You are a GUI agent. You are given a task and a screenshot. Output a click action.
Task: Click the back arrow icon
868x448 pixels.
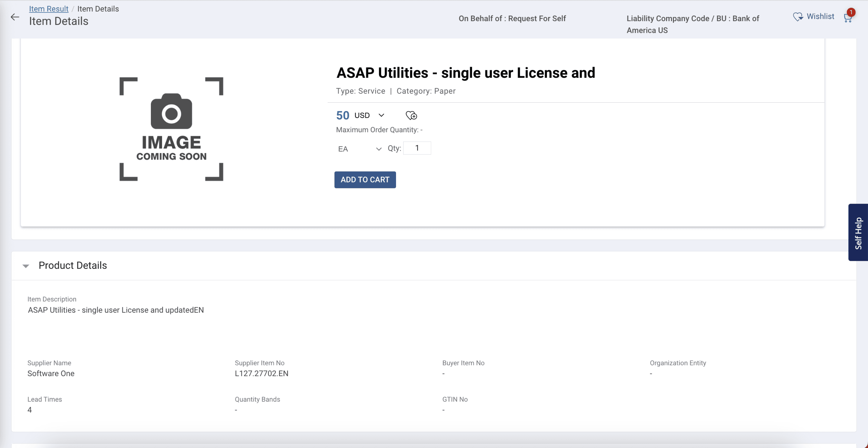click(15, 17)
